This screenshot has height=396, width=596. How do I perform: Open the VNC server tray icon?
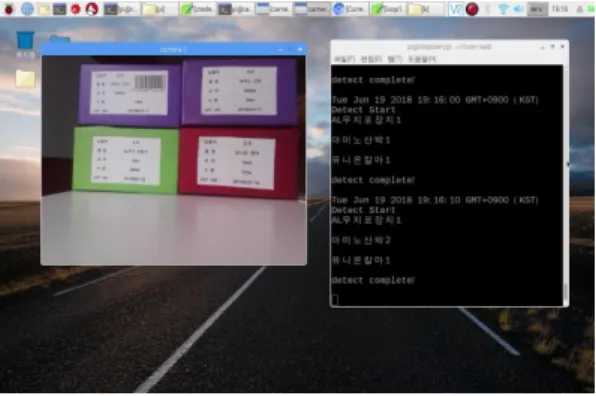pyautogui.click(x=455, y=9)
